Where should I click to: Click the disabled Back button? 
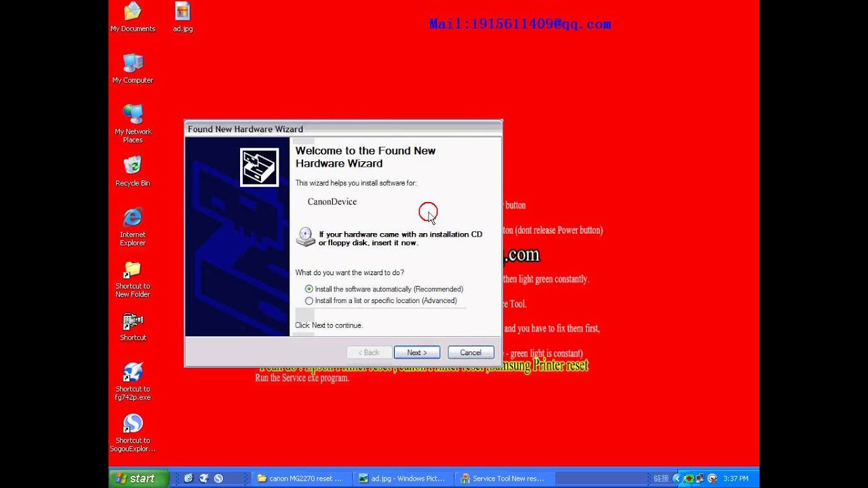tap(369, 352)
